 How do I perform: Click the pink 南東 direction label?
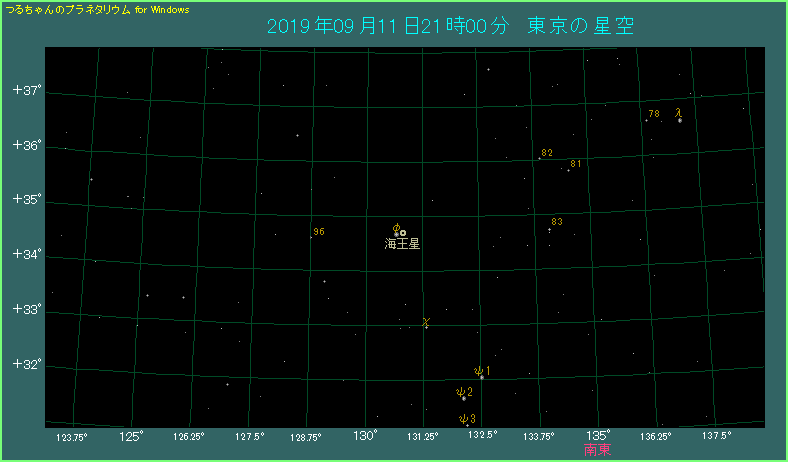597,451
